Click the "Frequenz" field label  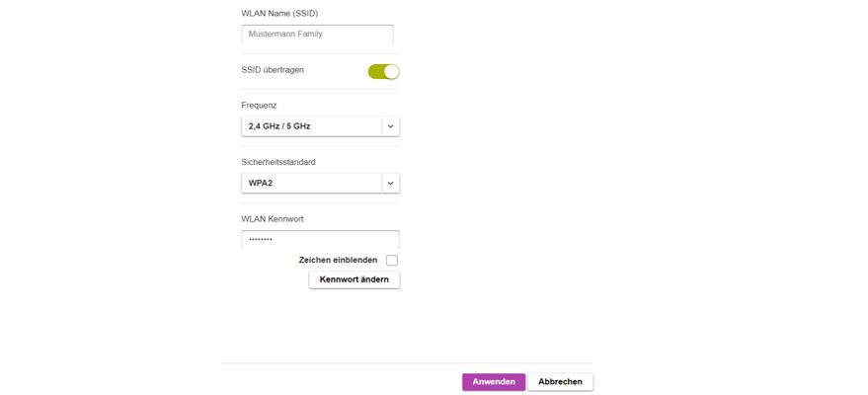(259, 105)
